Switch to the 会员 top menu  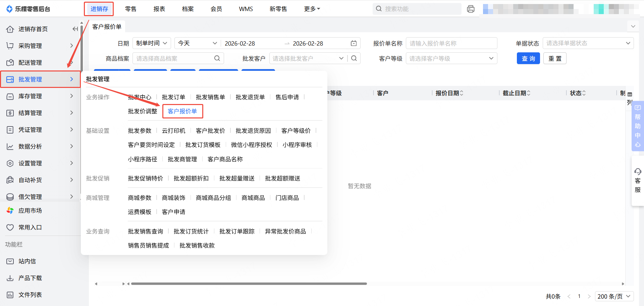click(x=216, y=9)
